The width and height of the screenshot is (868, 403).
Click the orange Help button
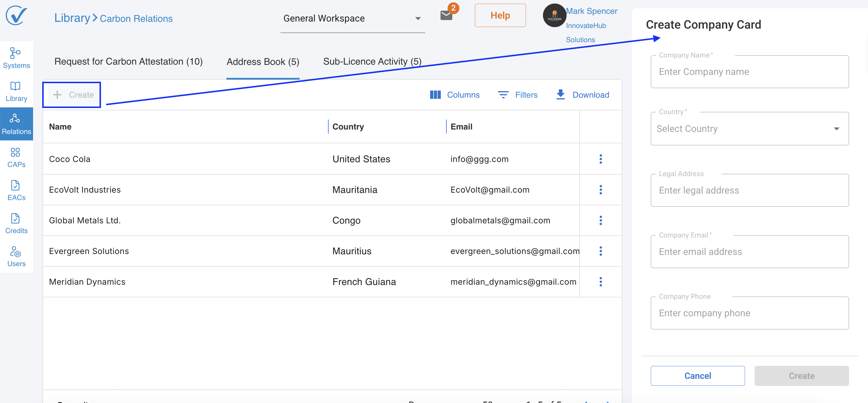(500, 15)
